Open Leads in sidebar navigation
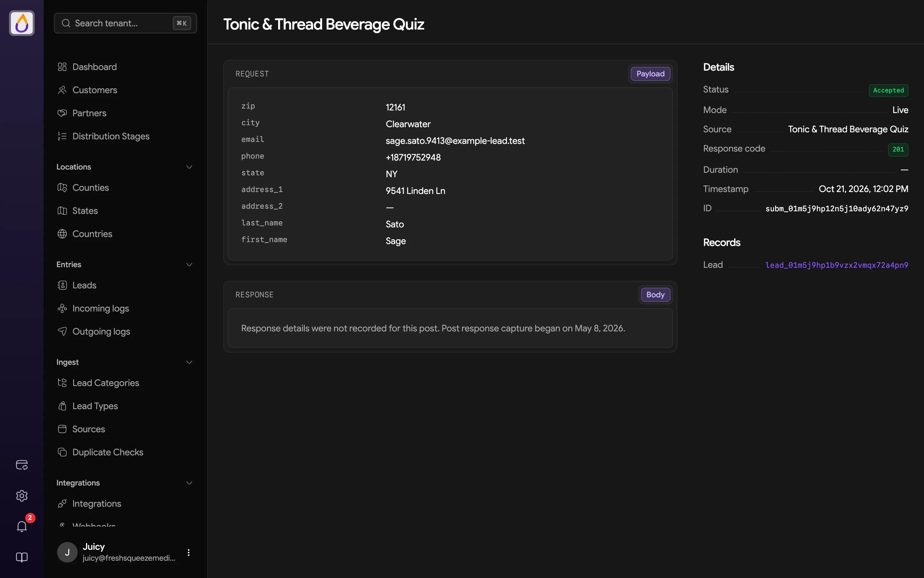Screen dimensions: 924x578 (125, 285)
